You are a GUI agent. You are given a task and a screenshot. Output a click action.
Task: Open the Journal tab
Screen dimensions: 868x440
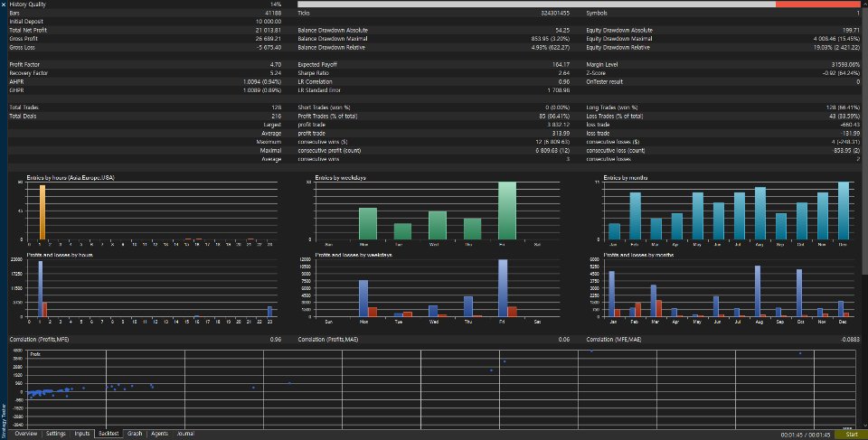pos(185,434)
